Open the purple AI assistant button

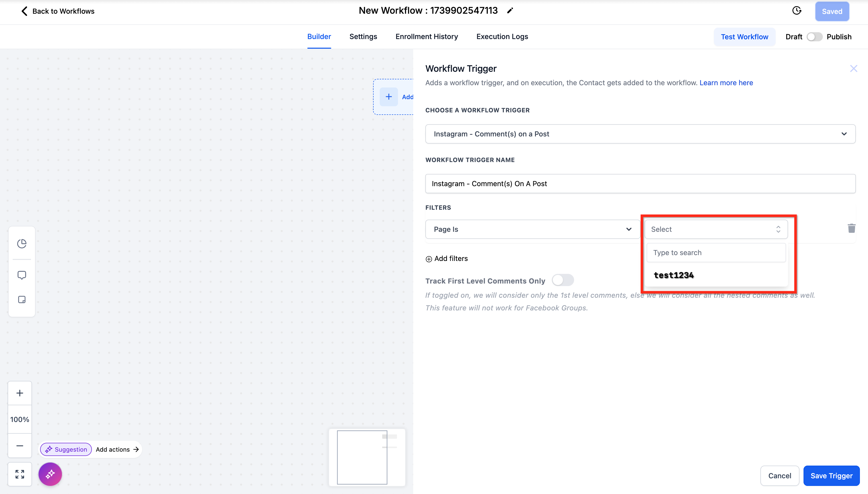(x=50, y=474)
